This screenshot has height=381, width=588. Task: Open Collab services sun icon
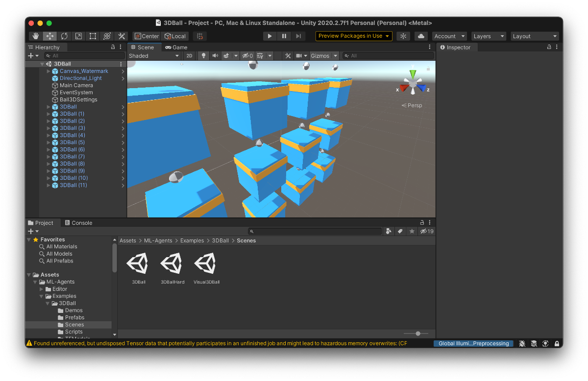point(403,36)
